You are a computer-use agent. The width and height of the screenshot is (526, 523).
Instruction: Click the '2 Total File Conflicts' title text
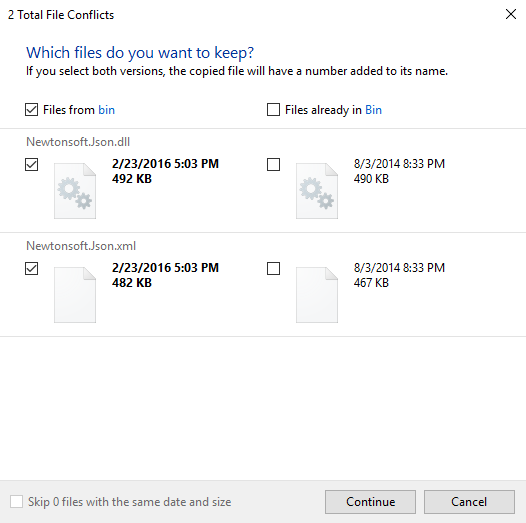pyautogui.click(x=61, y=15)
